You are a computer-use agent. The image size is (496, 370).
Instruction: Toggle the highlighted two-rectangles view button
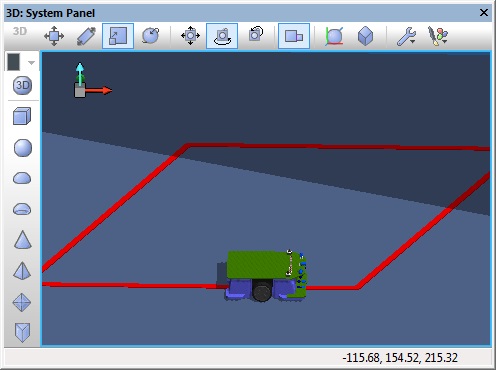pyautogui.click(x=294, y=36)
